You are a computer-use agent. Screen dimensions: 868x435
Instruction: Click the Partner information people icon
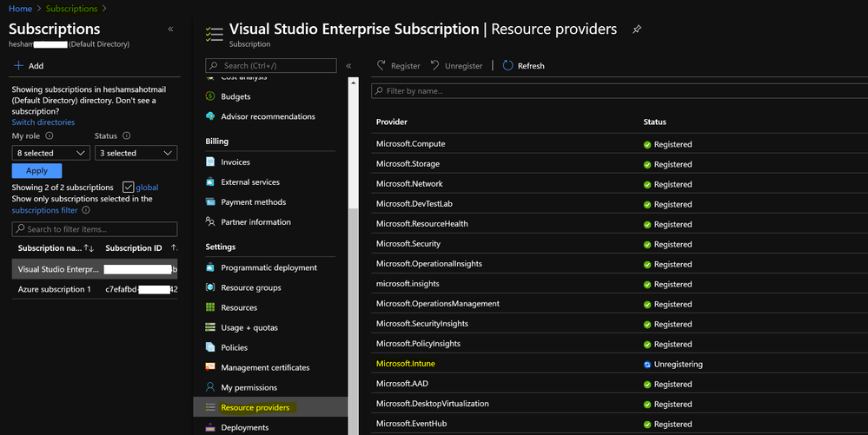click(x=210, y=222)
